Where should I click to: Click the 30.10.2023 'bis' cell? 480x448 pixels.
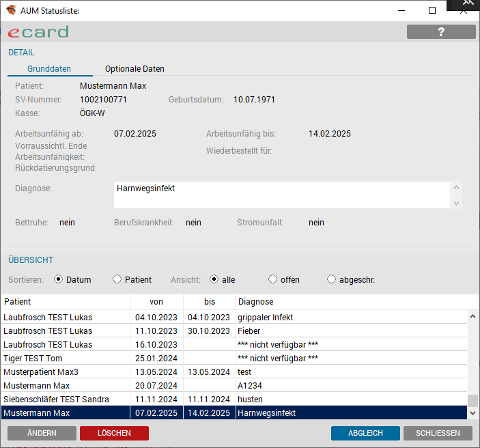tap(209, 331)
